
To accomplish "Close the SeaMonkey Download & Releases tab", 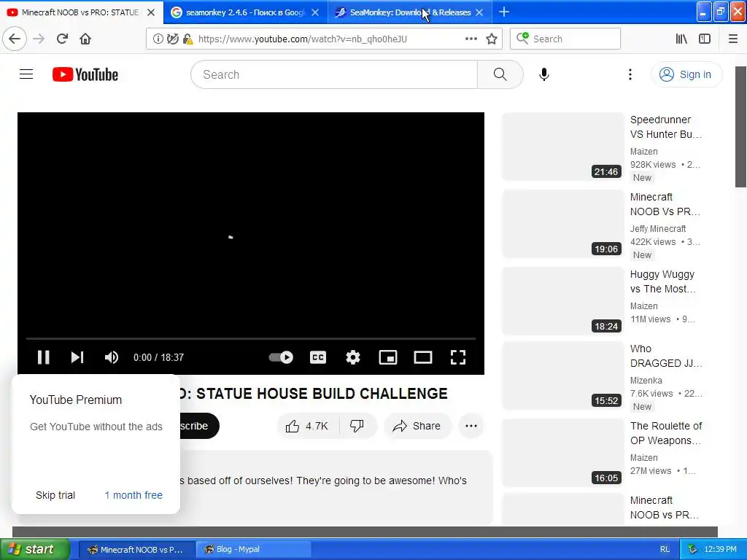I will [x=480, y=12].
